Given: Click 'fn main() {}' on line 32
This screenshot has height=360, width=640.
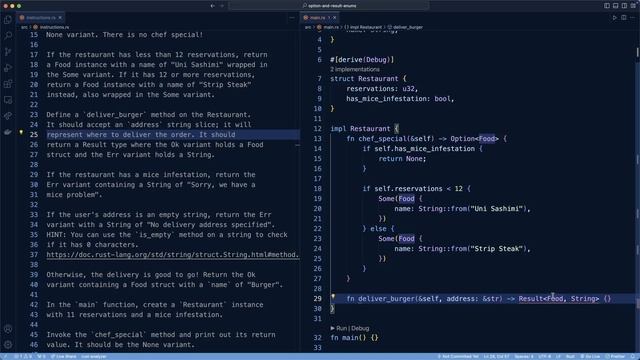Looking at the screenshot, I should pos(354,338).
